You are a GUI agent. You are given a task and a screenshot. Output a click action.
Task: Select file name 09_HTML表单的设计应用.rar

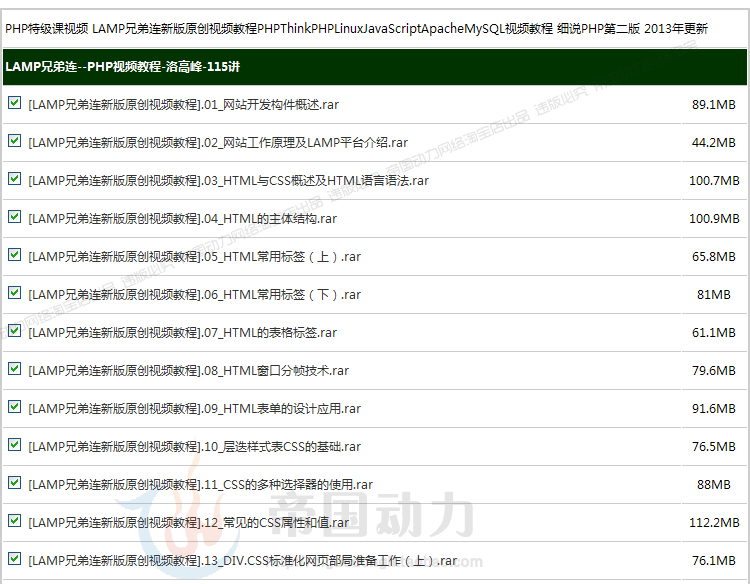coord(195,408)
